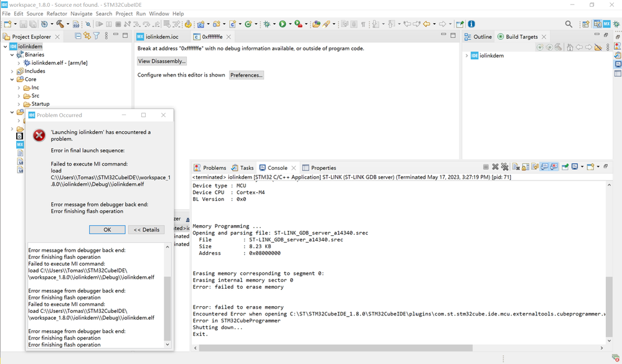This screenshot has height=364, width=622.
Task: Click the View Disassembly button
Action: (161, 61)
